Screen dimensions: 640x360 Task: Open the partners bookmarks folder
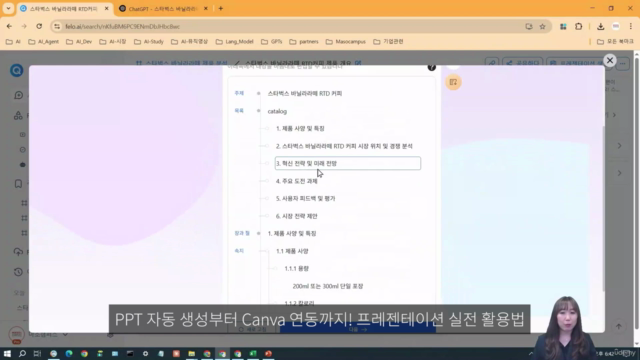click(x=304, y=42)
